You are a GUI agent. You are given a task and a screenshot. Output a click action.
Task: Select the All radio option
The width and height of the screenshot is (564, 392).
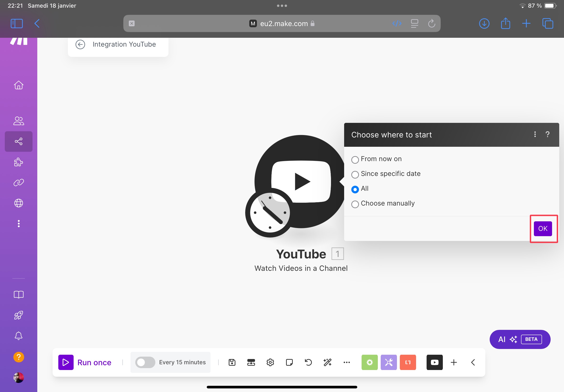coord(355,189)
